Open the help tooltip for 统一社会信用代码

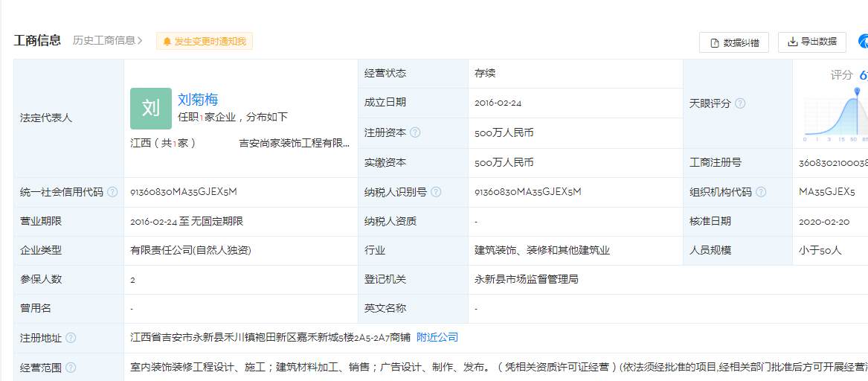pyautogui.click(x=112, y=192)
